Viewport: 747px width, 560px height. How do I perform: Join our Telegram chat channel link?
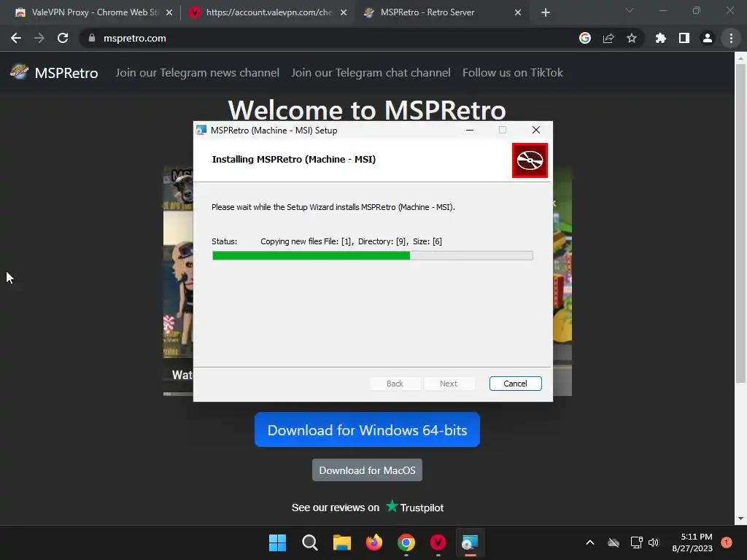(371, 72)
